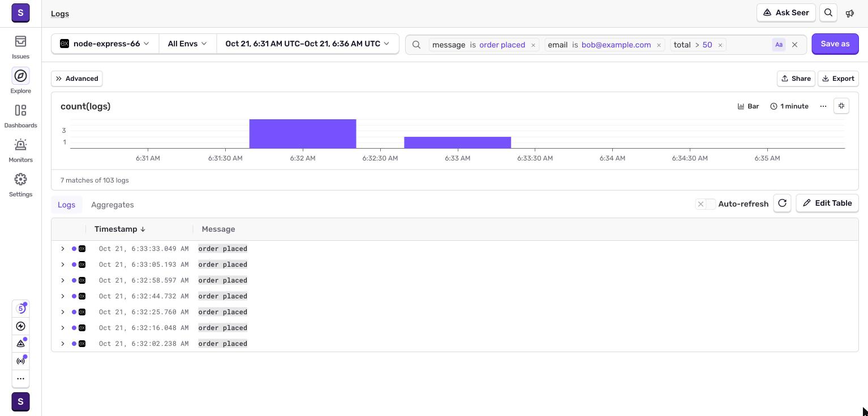This screenshot has height=416, width=868.
Task: Clear all search filters
Action: click(794, 45)
